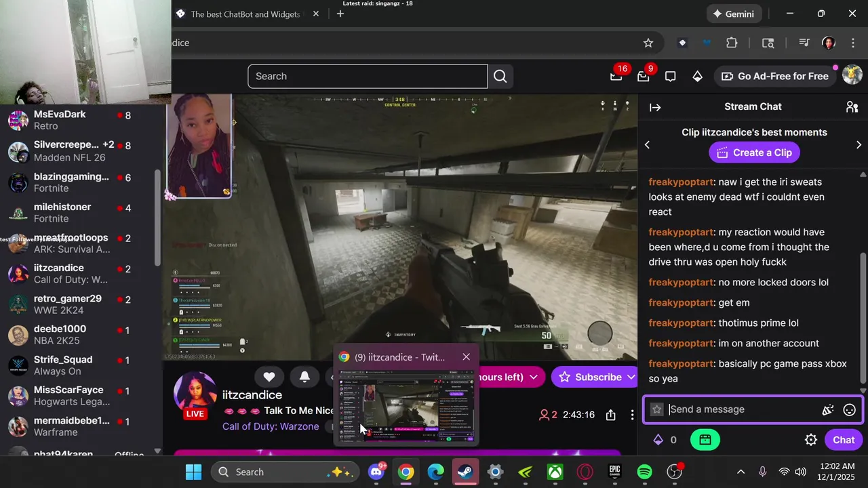Open the Pikachu user avatar menu

852,75
